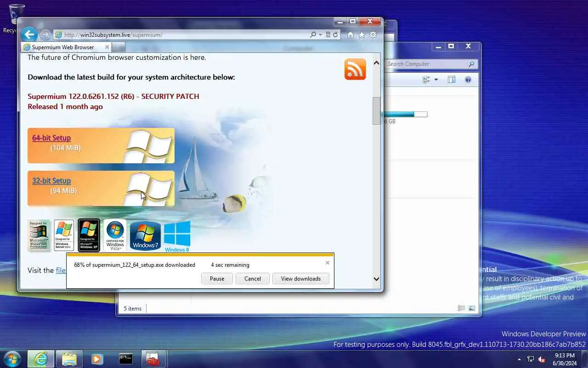
Task: Click the Explorer help question mark icon
Action: [x=468, y=80]
